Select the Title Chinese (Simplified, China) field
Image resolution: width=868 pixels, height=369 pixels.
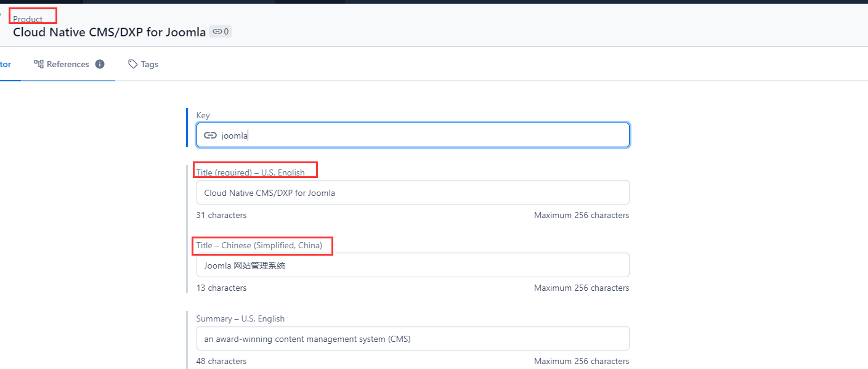pos(413,265)
